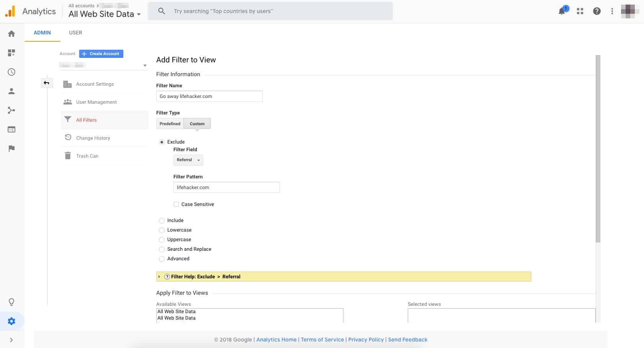This screenshot has width=644, height=348.
Task: Select the Include radio button
Action: point(162,221)
